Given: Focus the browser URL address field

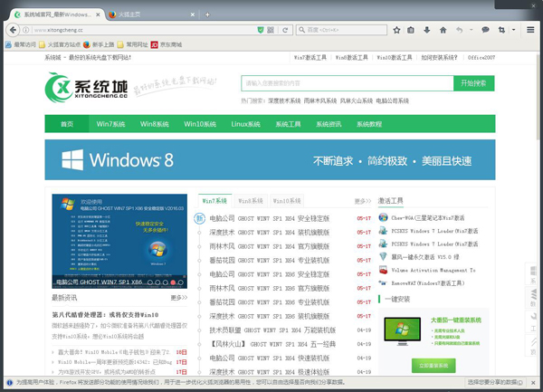Looking at the screenshot, I should tap(144, 30).
